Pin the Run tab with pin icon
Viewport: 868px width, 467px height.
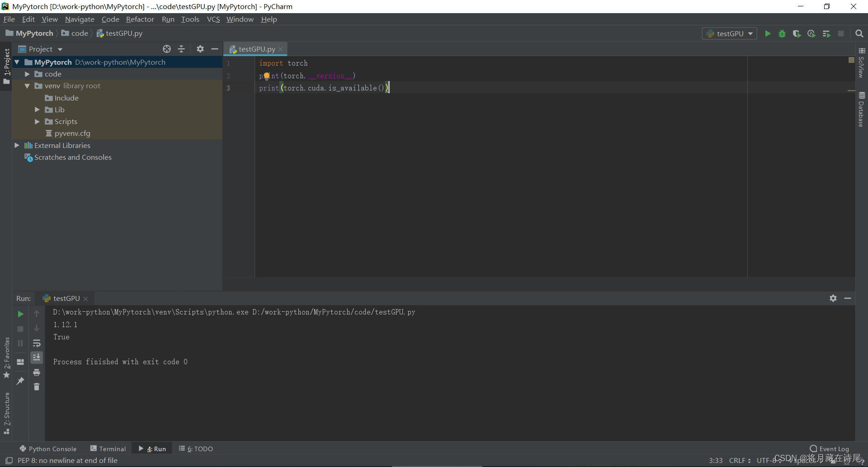(x=20, y=381)
